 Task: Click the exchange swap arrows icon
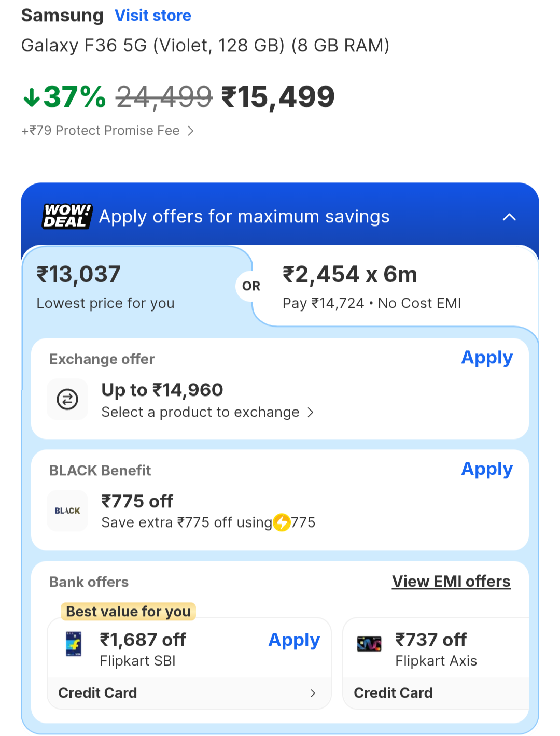coord(67,399)
